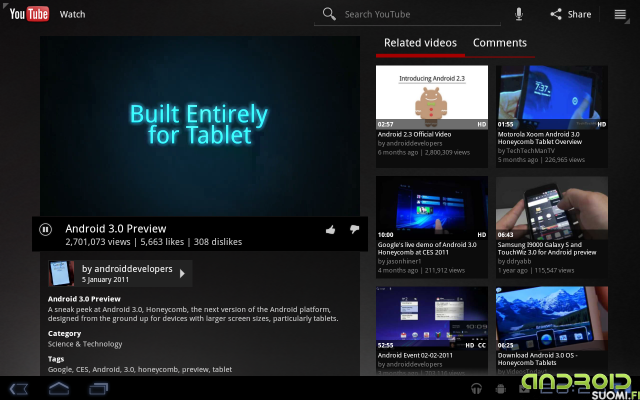The image size is (640, 400).
Task: Select 'Download Android 3.0 OS - Honeycomb Tablets' title
Action: [x=538, y=359]
